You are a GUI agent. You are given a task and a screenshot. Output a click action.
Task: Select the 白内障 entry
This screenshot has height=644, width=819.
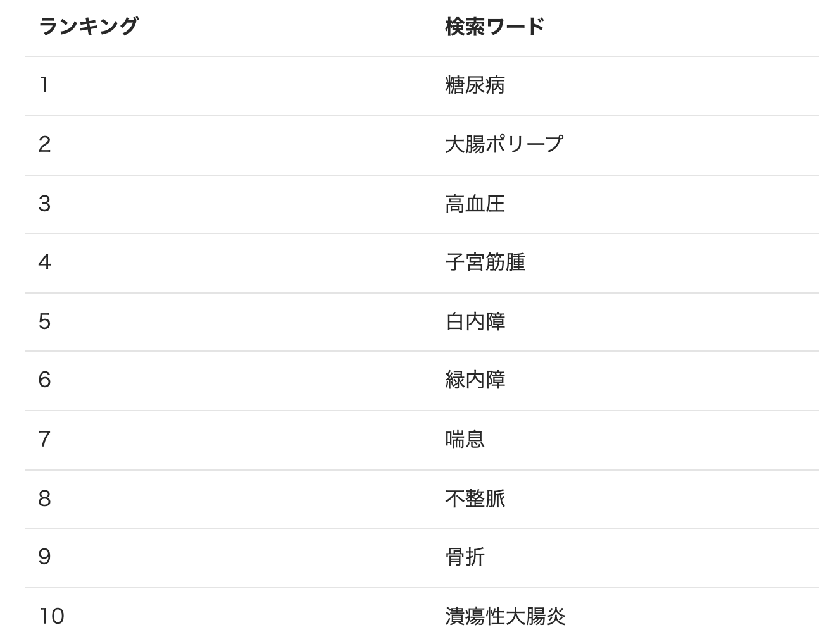point(475,321)
